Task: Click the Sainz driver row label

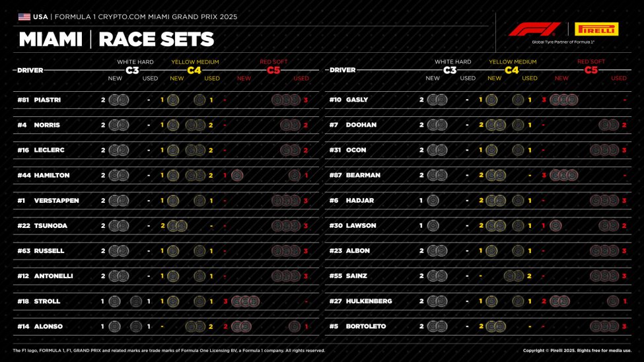Action: (356, 276)
